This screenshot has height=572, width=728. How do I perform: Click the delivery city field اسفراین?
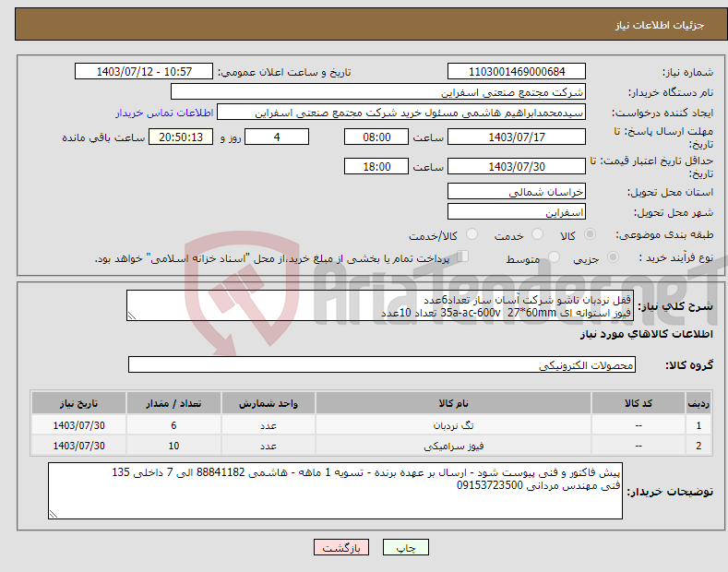point(517,211)
